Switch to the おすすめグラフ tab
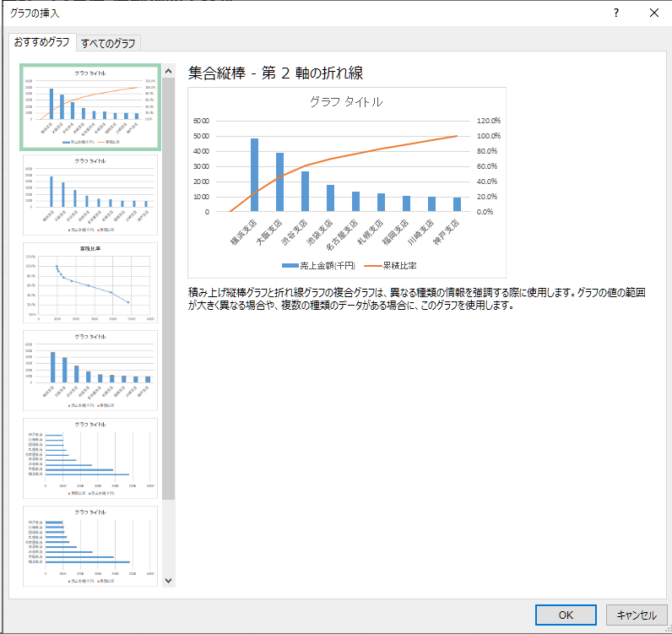 (41, 42)
